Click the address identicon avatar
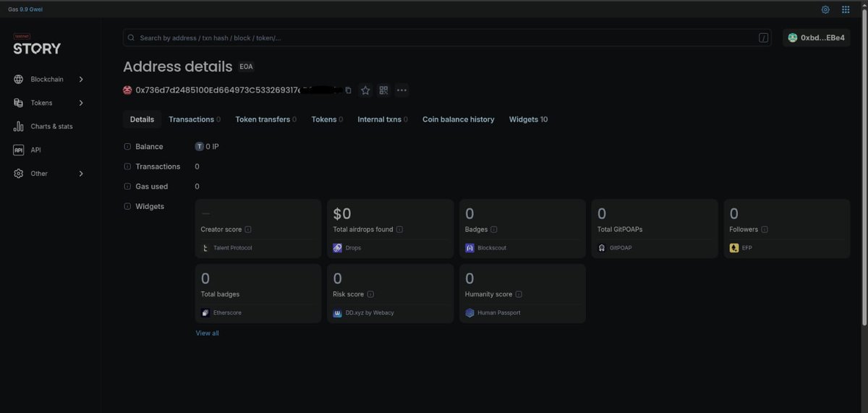The height and width of the screenshot is (413, 868). (x=127, y=90)
